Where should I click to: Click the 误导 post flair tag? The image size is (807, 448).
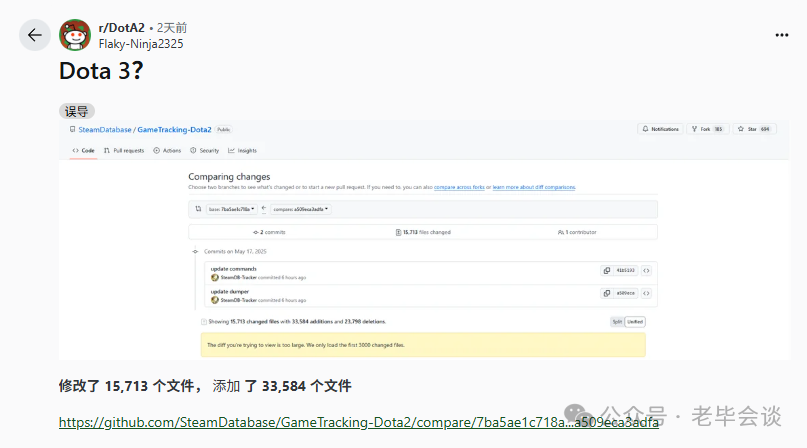point(77,111)
